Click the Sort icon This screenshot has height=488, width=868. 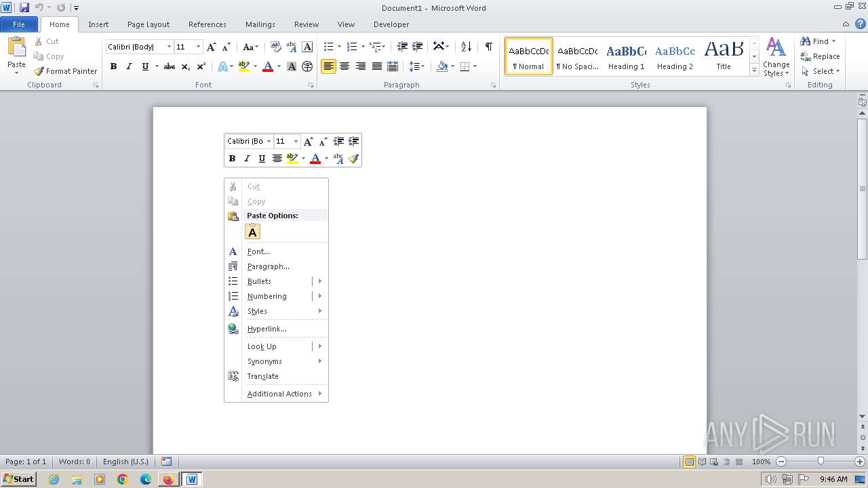(x=466, y=47)
